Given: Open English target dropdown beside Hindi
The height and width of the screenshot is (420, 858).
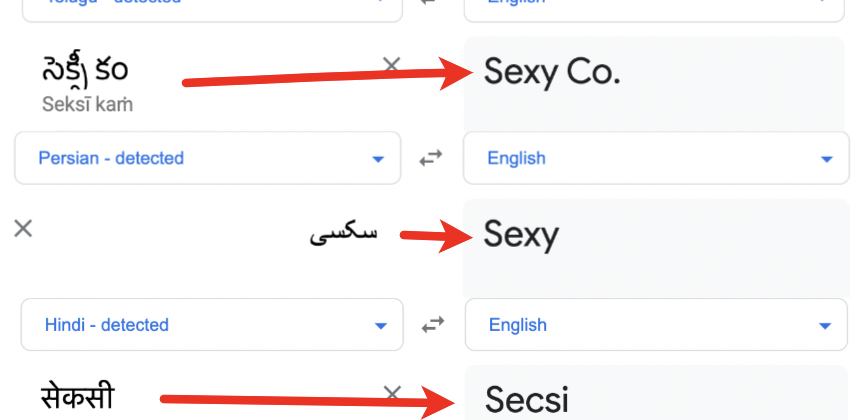Looking at the screenshot, I should (x=826, y=326).
